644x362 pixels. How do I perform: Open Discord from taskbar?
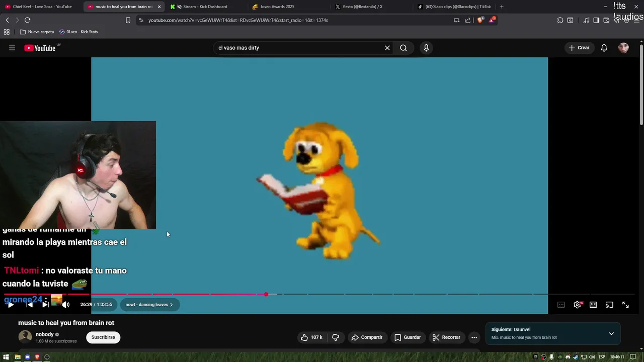pos(28,357)
